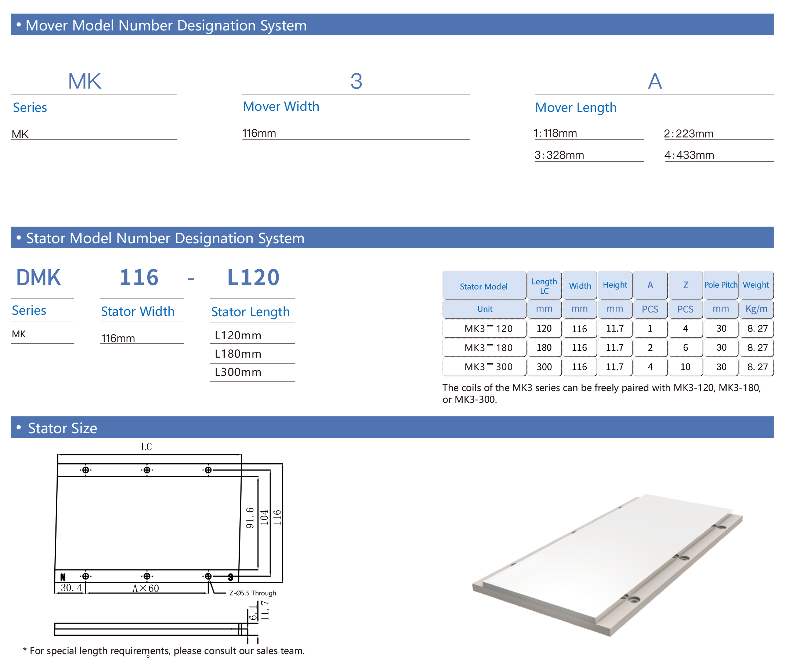Viewport: 789px width, 672px height.
Task: Click the L300mm stator length option
Action: pos(238,372)
